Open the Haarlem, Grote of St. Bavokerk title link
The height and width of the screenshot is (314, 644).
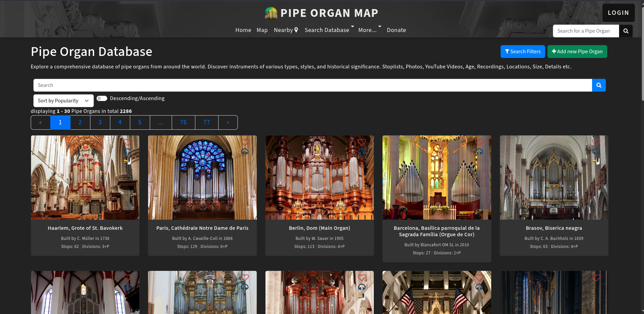(x=85, y=228)
